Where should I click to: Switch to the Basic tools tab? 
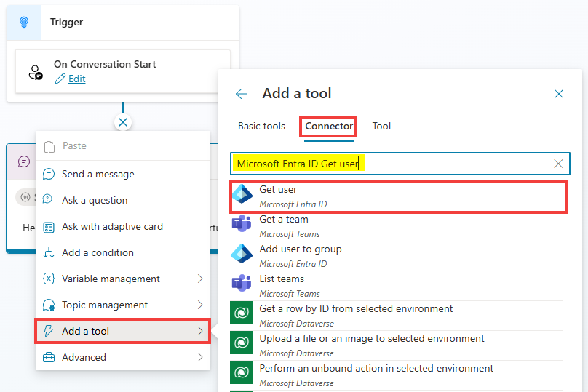tap(261, 126)
